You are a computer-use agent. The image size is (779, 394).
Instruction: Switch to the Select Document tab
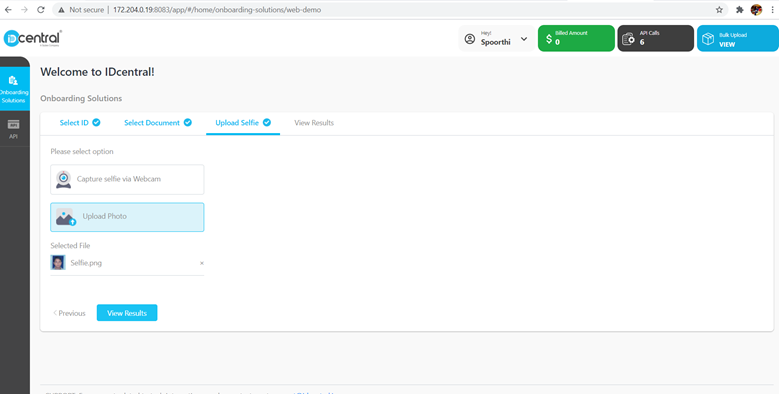coord(157,123)
